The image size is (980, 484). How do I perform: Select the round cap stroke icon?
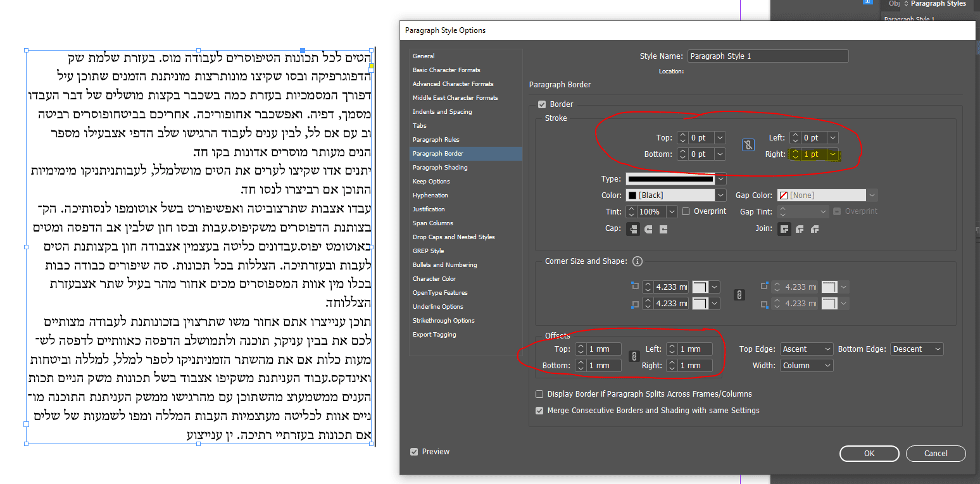click(648, 228)
